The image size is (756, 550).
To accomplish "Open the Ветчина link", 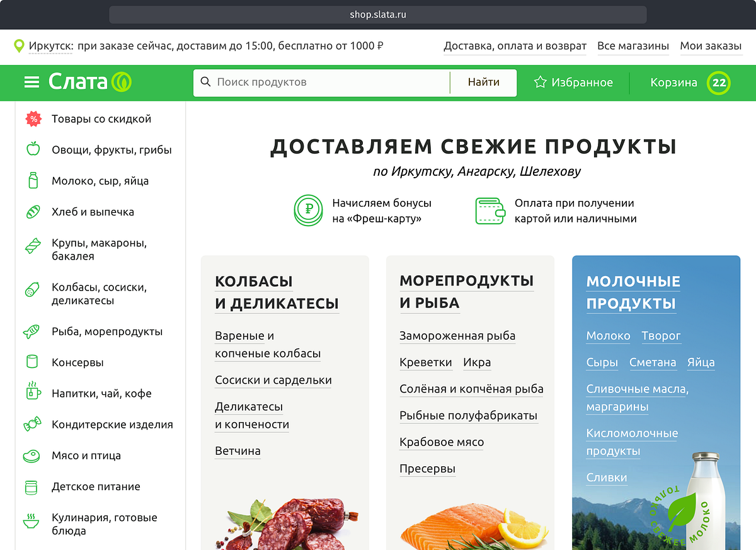I will pos(238,451).
